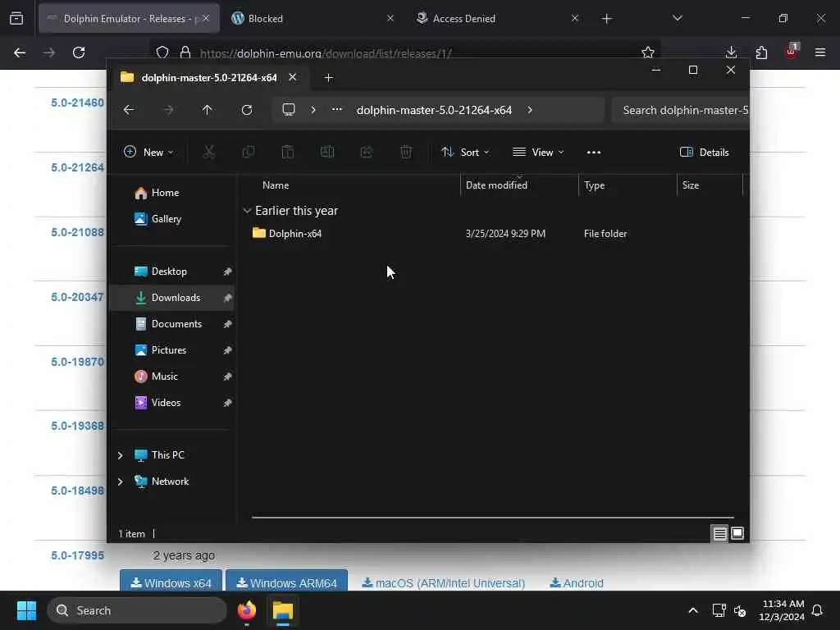
Task: Click the Copy icon in Explorer toolbar
Action: pos(248,152)
